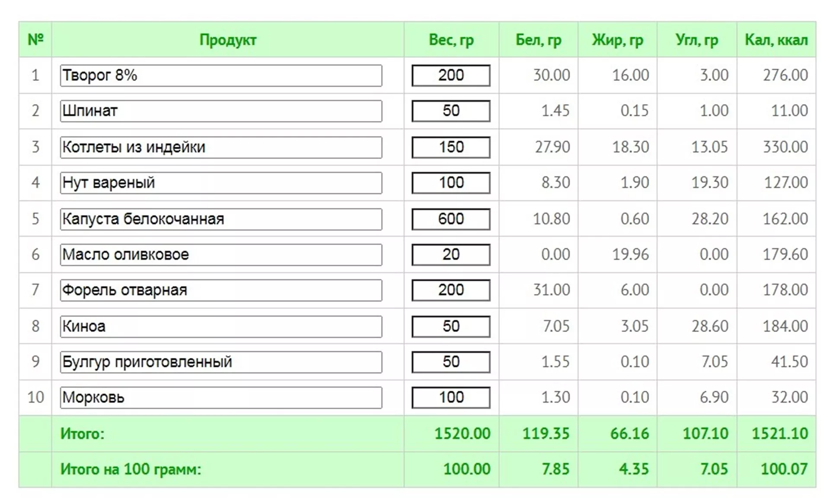The image size is (830, 504).
Task: Click the Морковь product name field
Action: [x=221, y=398]
